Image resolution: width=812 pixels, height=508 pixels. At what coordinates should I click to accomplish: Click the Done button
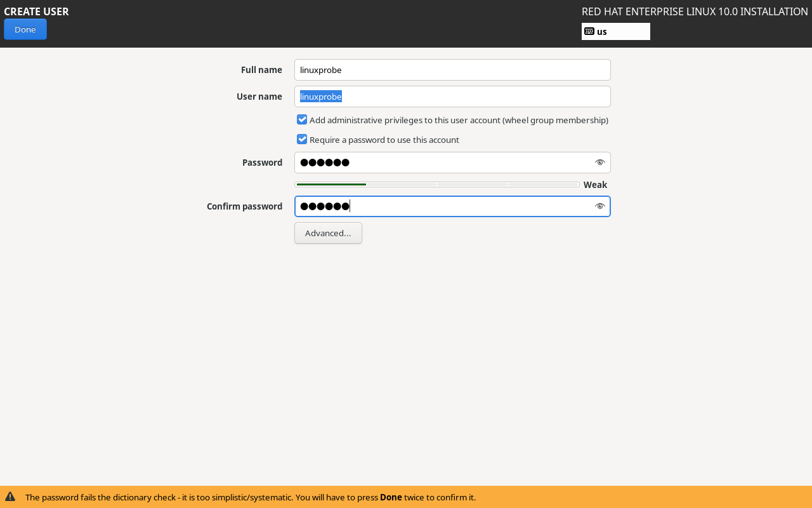[25, 29]
